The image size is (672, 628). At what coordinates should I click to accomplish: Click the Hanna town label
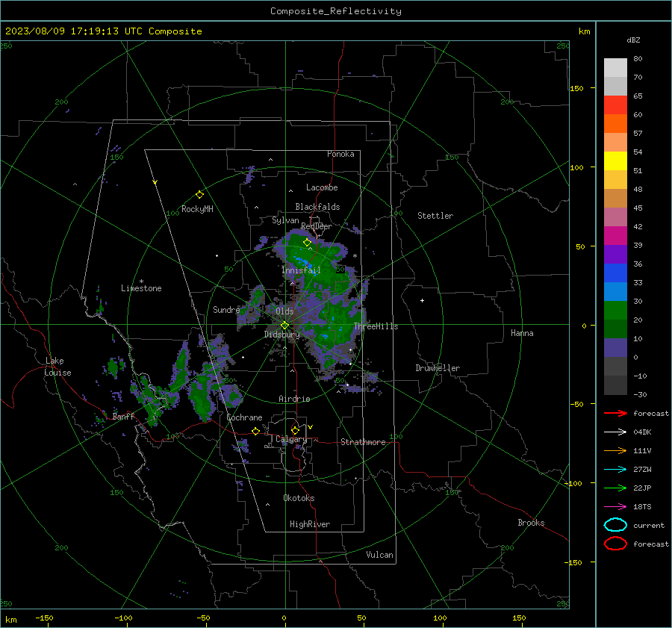pos(522,333)
